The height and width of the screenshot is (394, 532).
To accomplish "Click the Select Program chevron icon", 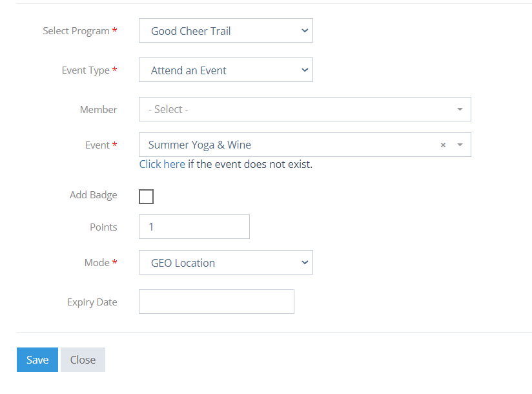I will 305,30.
